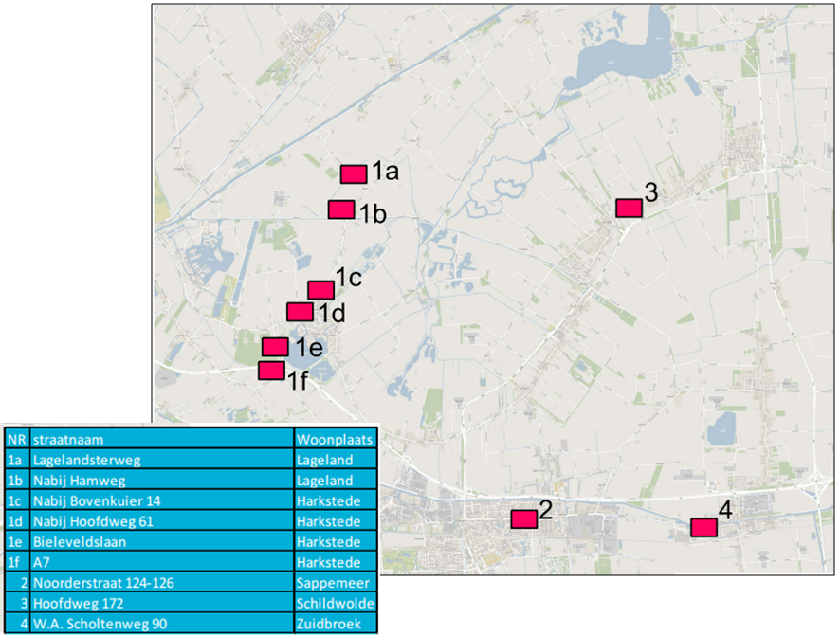Select the 'Nabij Hamweg' table cell
The height and width of the screenshot is (636, 840).
pos(162,481)
